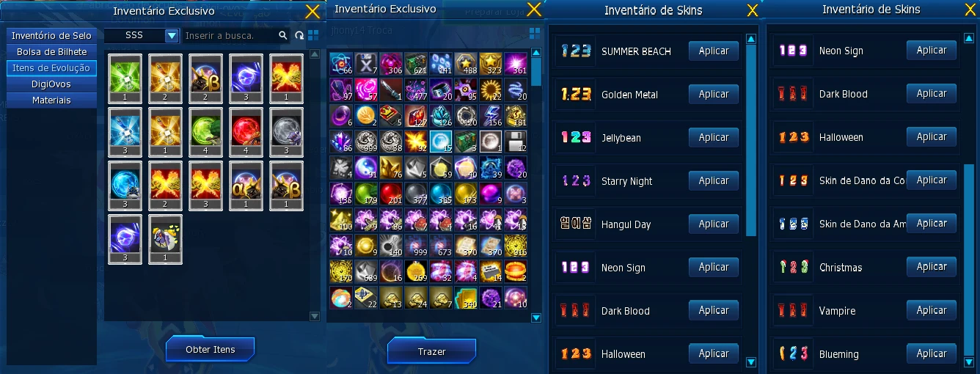Click the Obter Itens button
Image resolution: width=980 pixels, height=374 pixels.
(x=211, y=350)
